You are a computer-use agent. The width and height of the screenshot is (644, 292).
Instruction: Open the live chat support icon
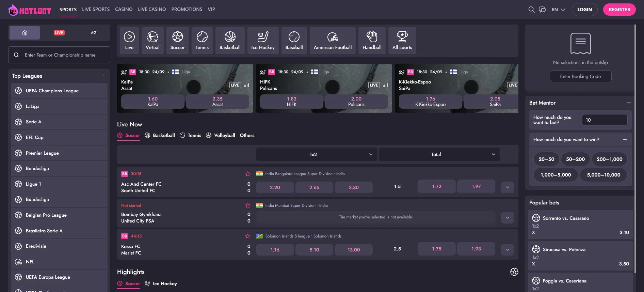click(x=542, y=10)
